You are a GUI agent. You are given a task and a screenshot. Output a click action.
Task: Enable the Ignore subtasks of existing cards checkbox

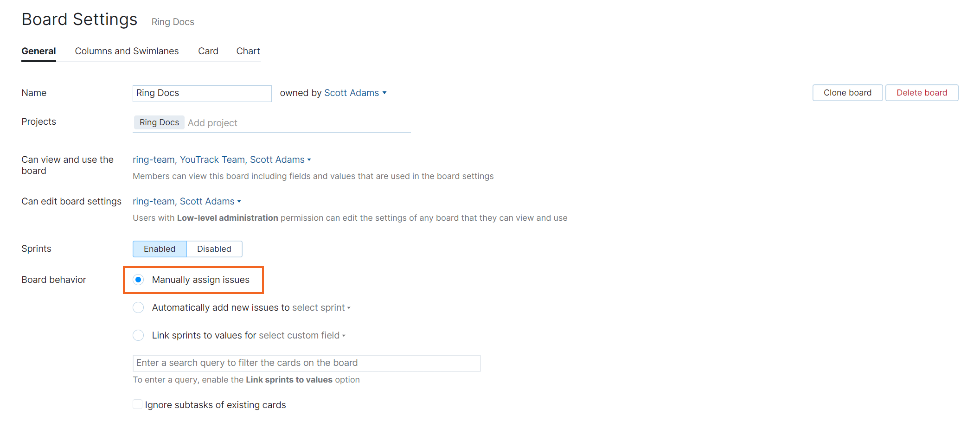tap(137, 404)
